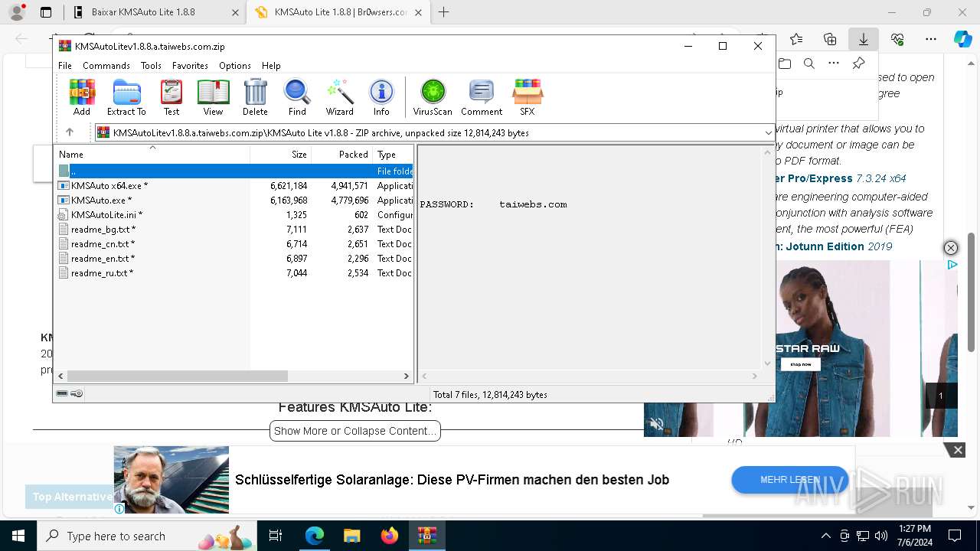Sort files by the Packed column header

(x=341, y=154)
